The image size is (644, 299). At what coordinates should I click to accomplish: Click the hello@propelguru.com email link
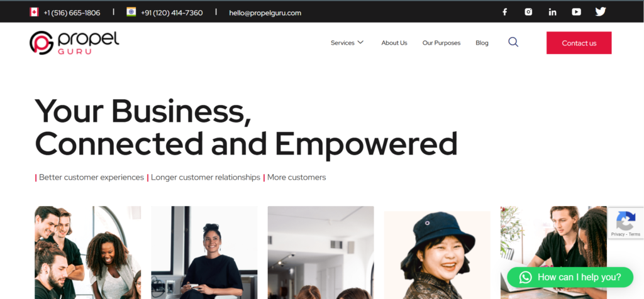(x=265, y=13)
